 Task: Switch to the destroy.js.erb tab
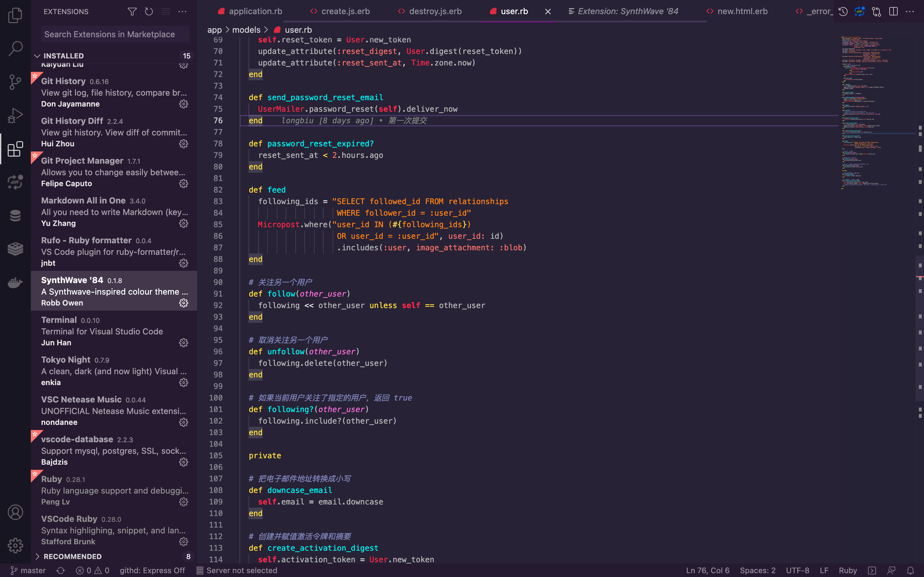click(x=430, y=12)
